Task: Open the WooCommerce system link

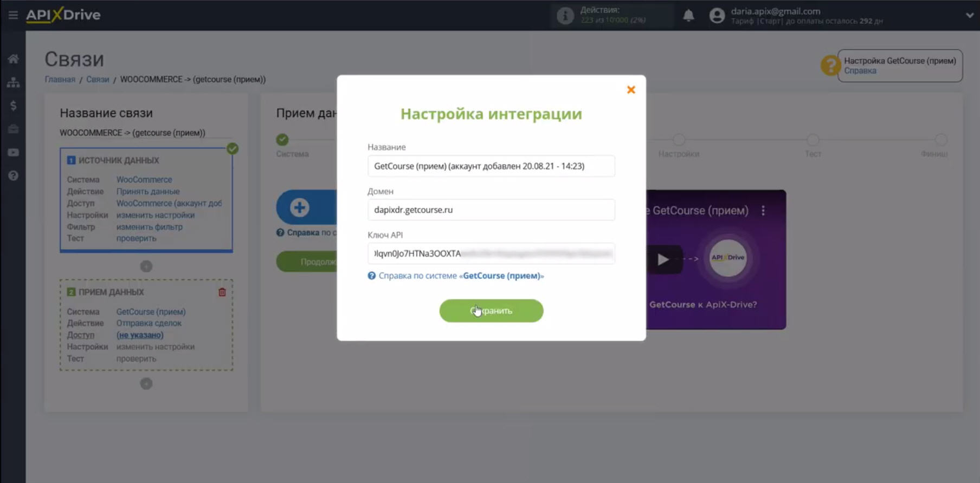Action: 144,179
